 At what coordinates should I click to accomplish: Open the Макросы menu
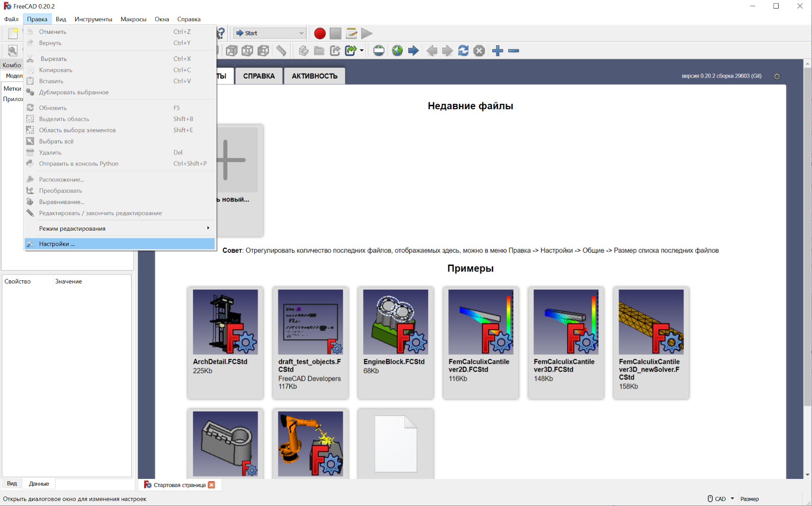pos(134,19)
